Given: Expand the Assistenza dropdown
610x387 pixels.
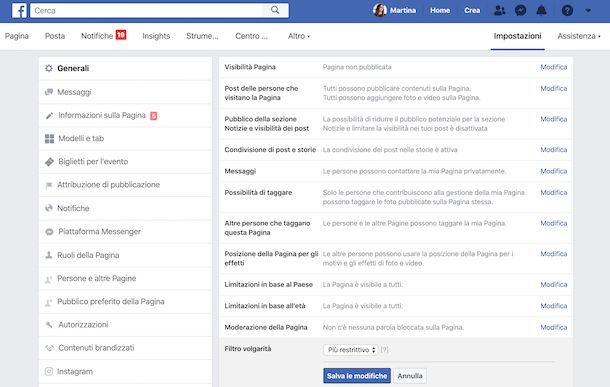Looking at the screenshot, I should [x=579, y=36].
